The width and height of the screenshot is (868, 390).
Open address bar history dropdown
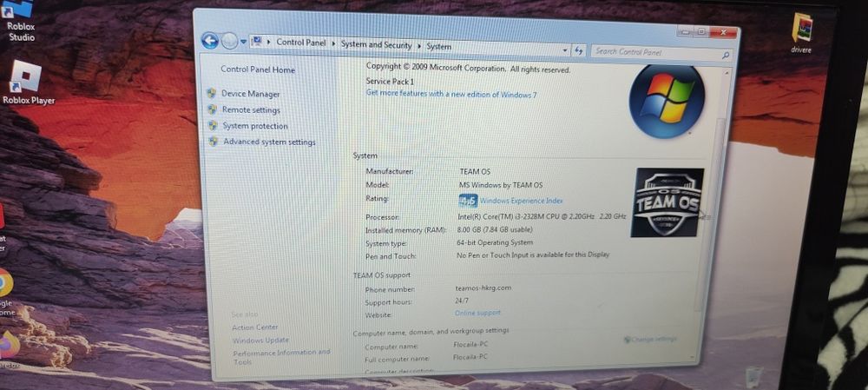(x=565, y=50)
